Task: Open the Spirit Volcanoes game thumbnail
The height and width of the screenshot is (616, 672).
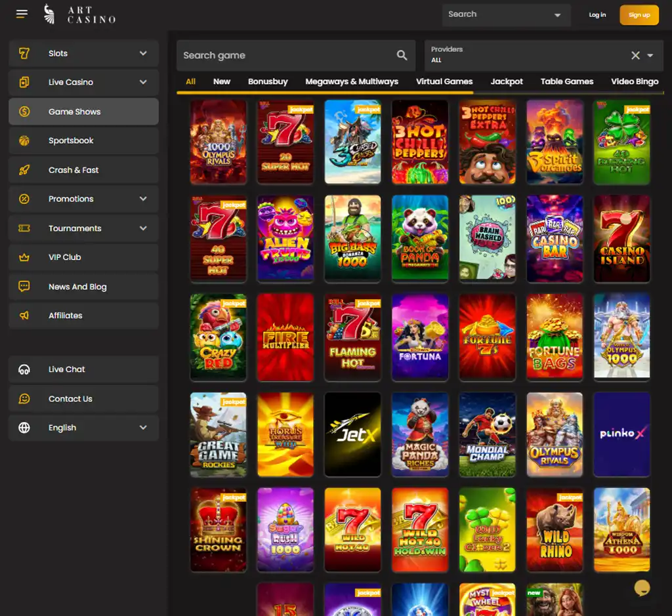Action: 555,142
